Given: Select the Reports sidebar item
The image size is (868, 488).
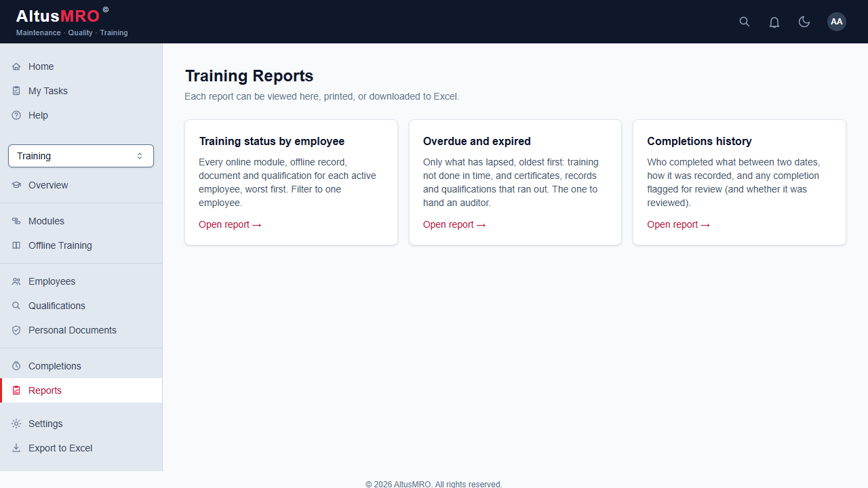Looking at the screenshot, I should (x=81, y=390).
